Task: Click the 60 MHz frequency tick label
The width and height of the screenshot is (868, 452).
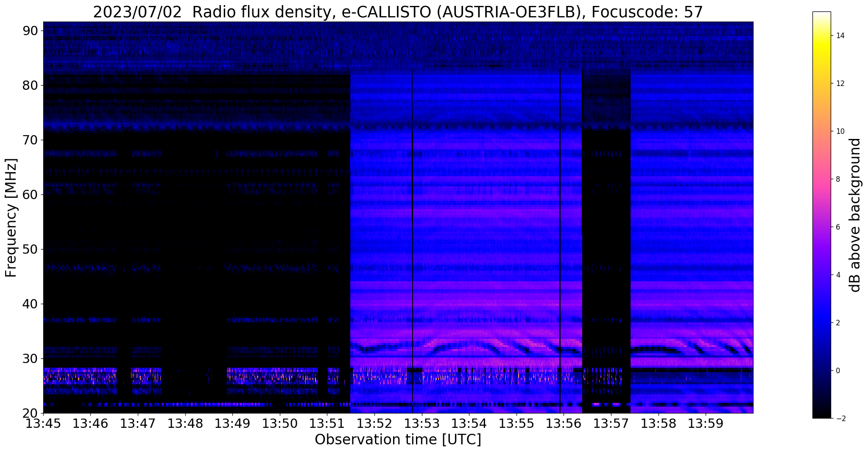Action: coord(31,194)
